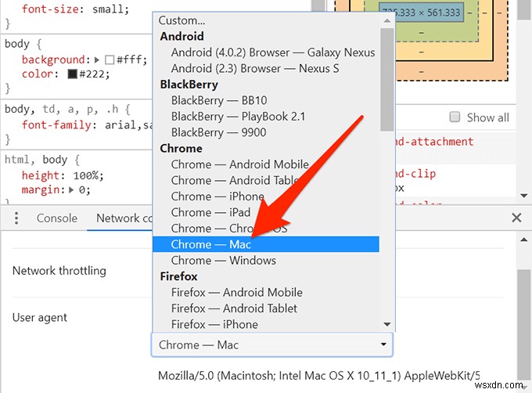Click the Network throttling label
Image resolution: width=532 pixels, height=393 pixels.
(x=59, y=271)
